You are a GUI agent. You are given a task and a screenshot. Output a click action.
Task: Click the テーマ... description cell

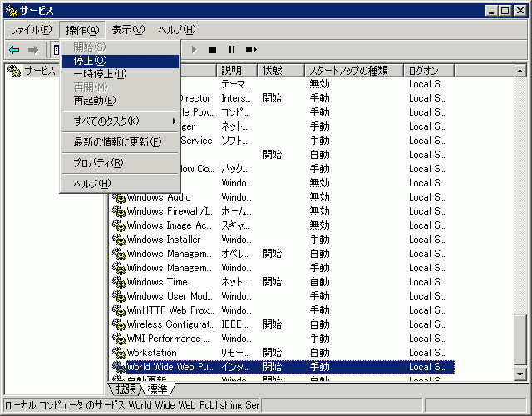click(x=235, y=84)
